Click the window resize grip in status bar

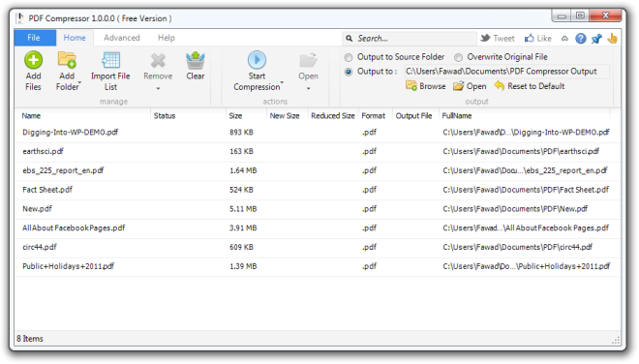616,341
